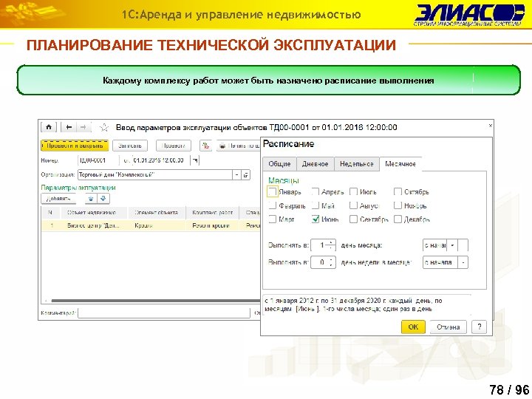The height and width of the screenshot is (399, 532).
Task: Check the Июль checkbox
Action: (353, 191)
